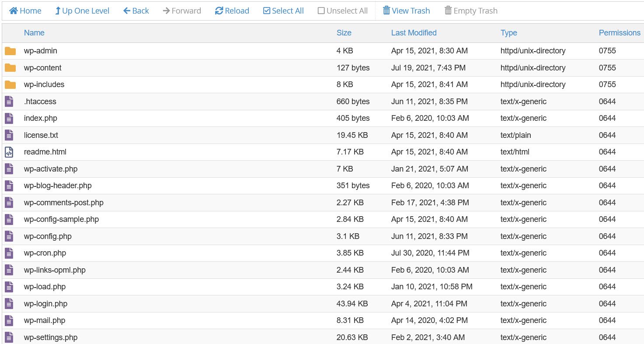Viewport: 644px width, 344px height.
Task: Click the readme.html code file icon
Action: click(x=9, y=152)
